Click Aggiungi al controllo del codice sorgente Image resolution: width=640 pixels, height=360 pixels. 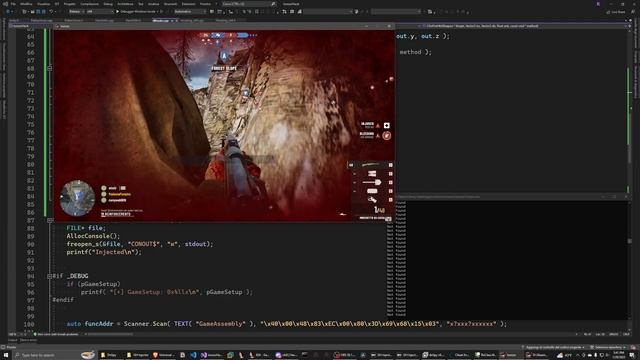[553, 347]
